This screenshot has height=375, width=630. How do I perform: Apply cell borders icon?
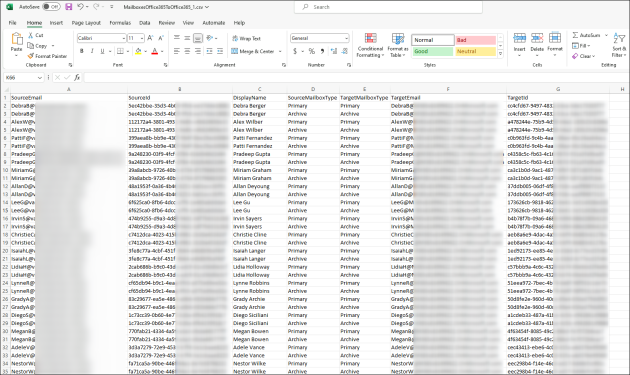(120, 51)
